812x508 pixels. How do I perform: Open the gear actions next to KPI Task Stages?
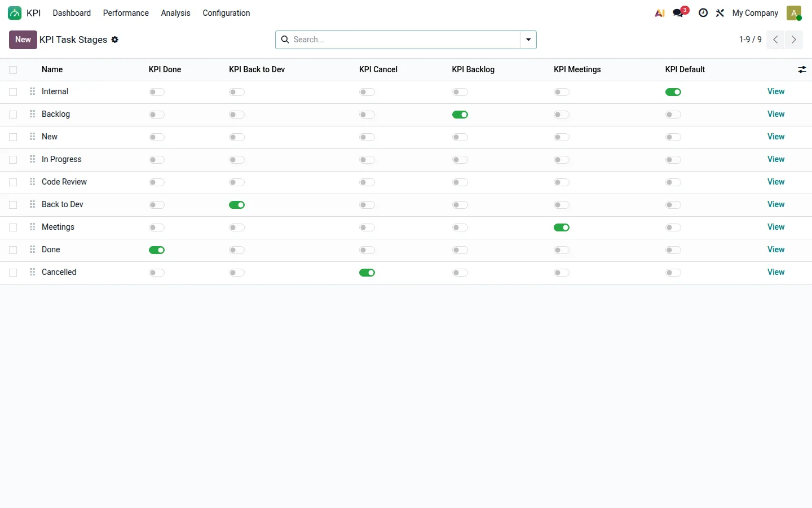pyautogui.click(x=115, y=40)
